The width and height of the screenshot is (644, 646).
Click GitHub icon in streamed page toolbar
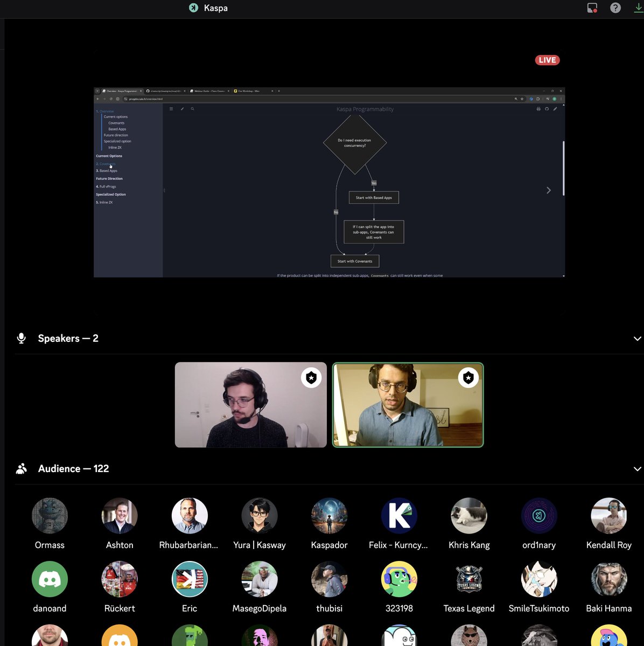(547, 109)
